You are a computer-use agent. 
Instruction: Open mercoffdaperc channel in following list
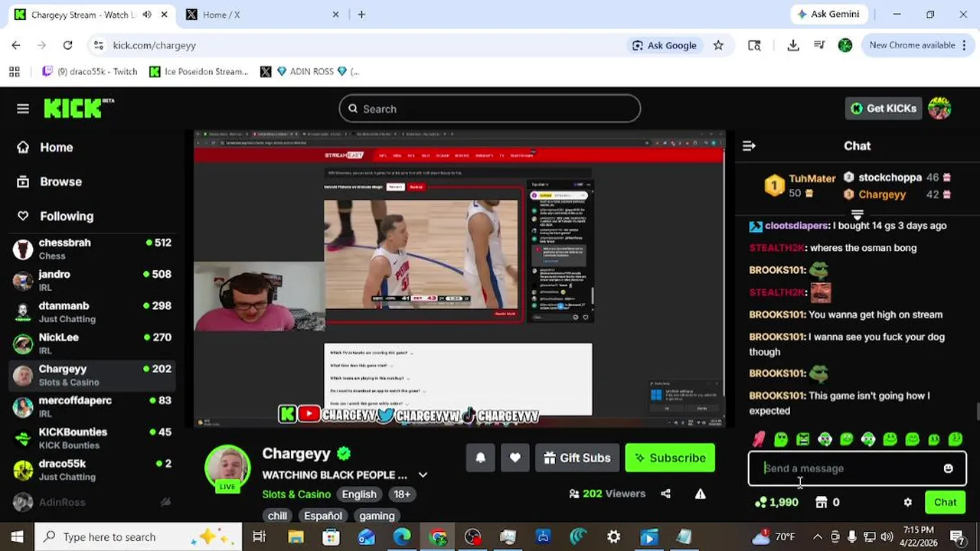click(93, 406)
